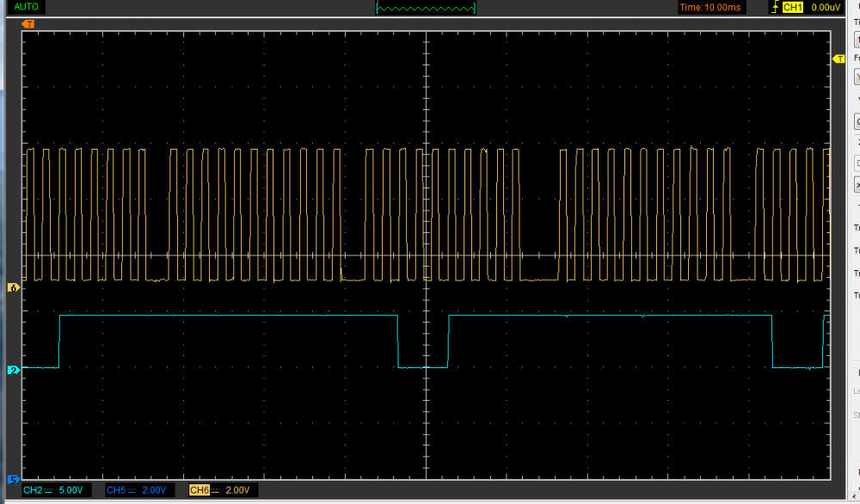Open the Time 10.00ms timebase readout
The height and width of the screenshot is (504, 860).
click(x=709, y=7)
